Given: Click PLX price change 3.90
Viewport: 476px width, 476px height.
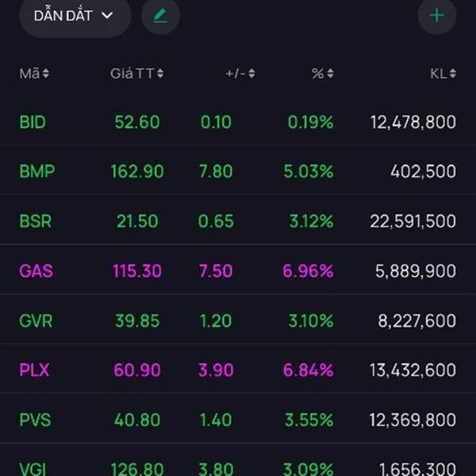Looking at the screenshot, I should click(216, 370).
